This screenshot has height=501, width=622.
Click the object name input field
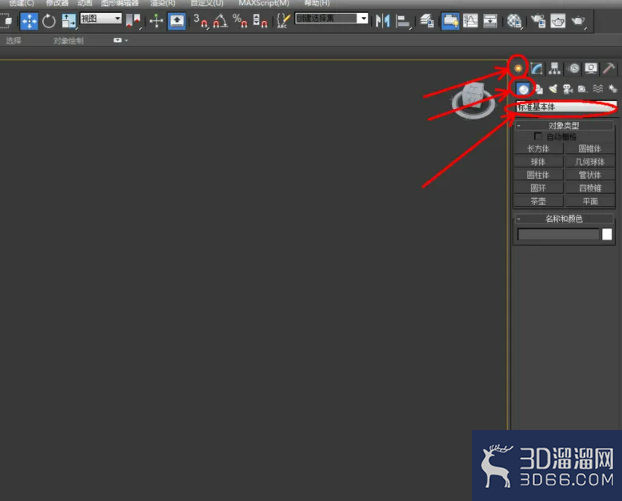point(558,234)
